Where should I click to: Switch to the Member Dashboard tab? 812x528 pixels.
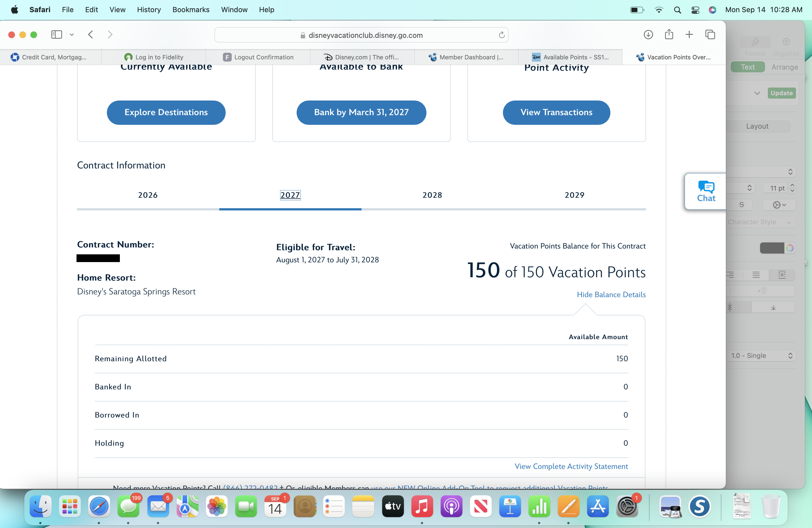pos(466,57)
